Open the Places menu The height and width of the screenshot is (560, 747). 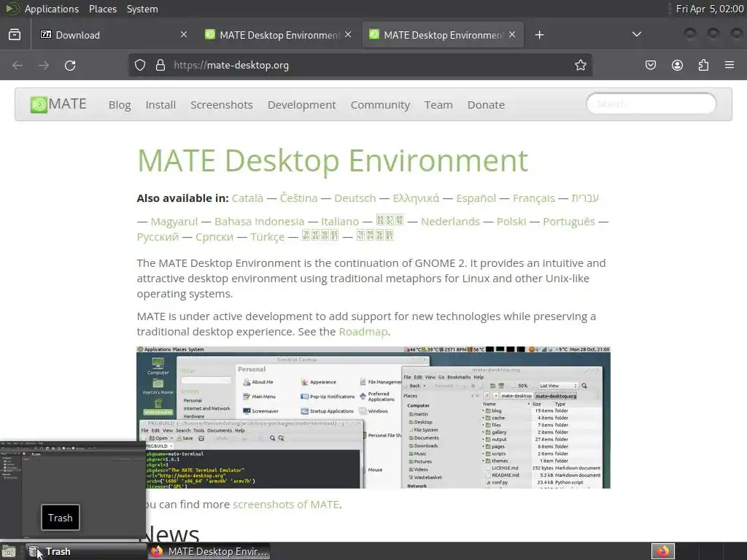pyautogui.click(x=103, y=9)
